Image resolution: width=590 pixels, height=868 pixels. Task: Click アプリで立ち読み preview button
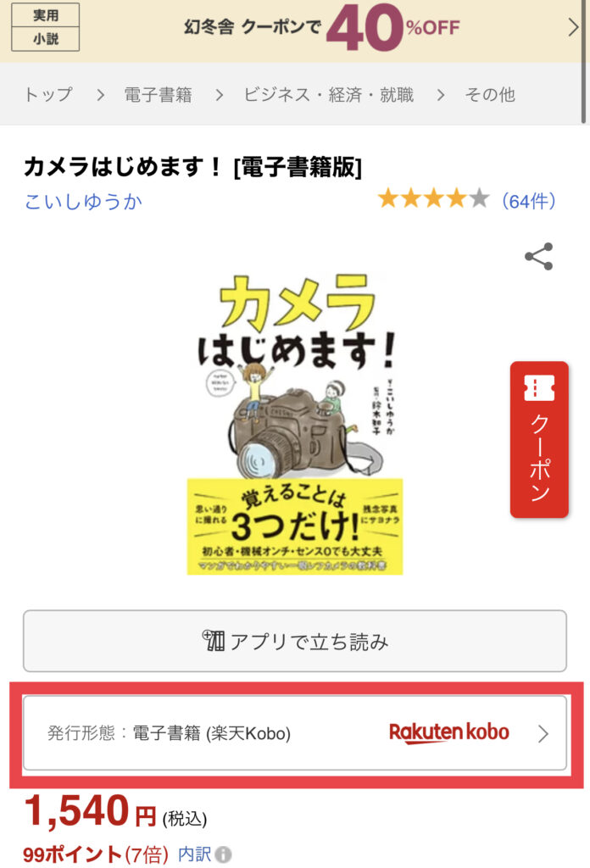pos(295,641)
